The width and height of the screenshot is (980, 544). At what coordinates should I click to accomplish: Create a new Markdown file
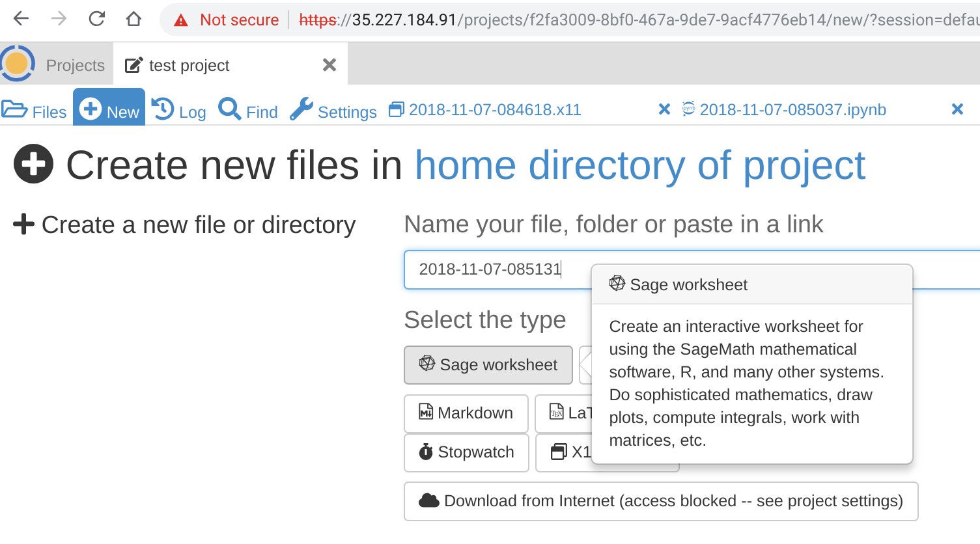[466, 413]
